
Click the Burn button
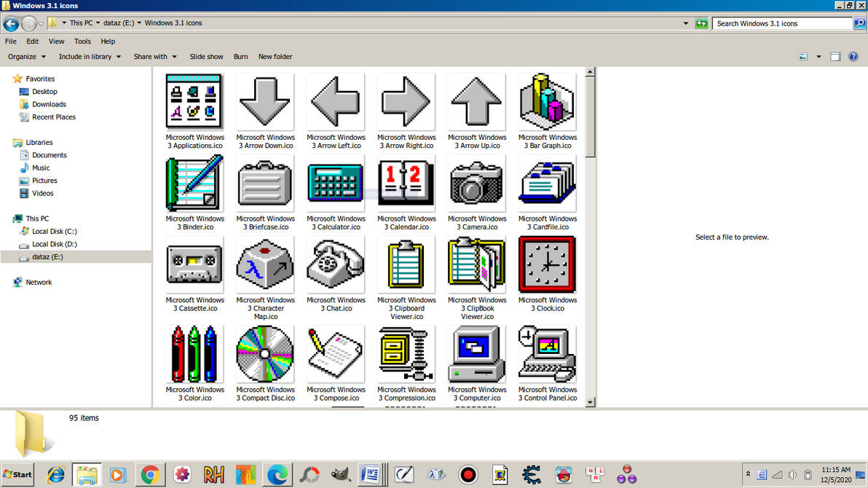[240, 56]
